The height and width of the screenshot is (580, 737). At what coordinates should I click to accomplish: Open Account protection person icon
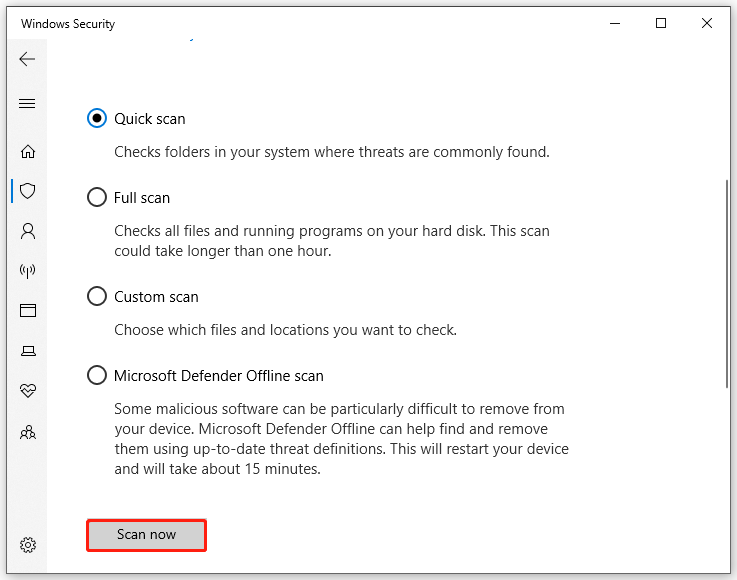28,231
